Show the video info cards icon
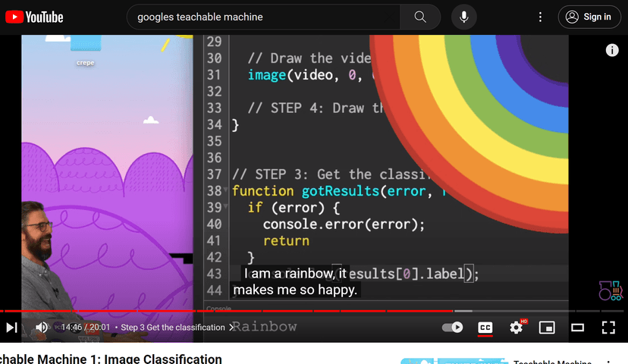628x364 pixels. [x=612, y=50]
